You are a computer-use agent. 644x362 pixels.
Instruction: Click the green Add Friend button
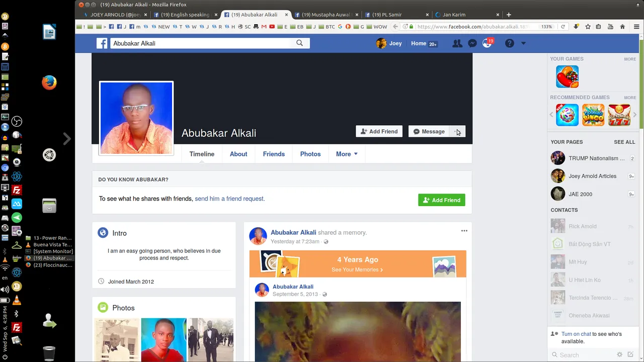pos(442,200)
